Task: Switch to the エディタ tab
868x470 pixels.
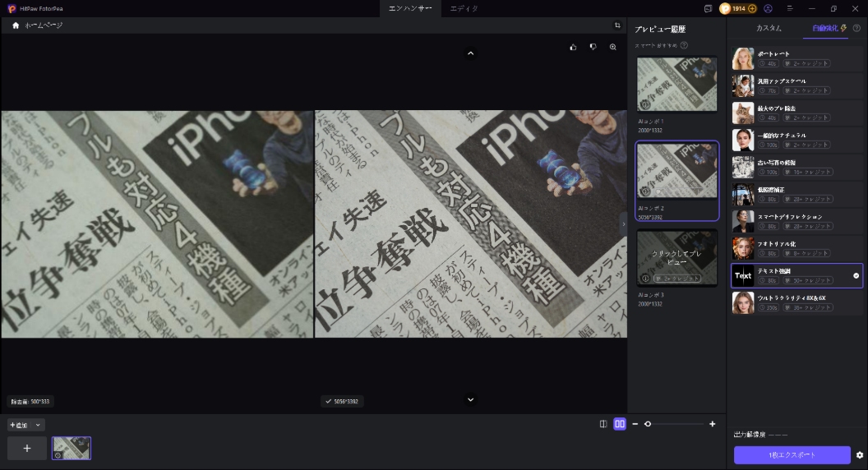Action: point(464,8)
